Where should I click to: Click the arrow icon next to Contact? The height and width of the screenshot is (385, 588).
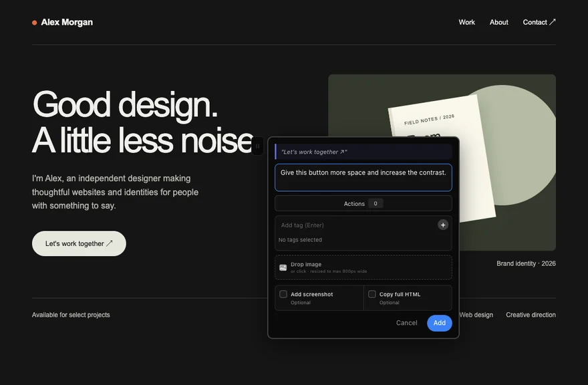pyautogui.click(x=553, y=22)
